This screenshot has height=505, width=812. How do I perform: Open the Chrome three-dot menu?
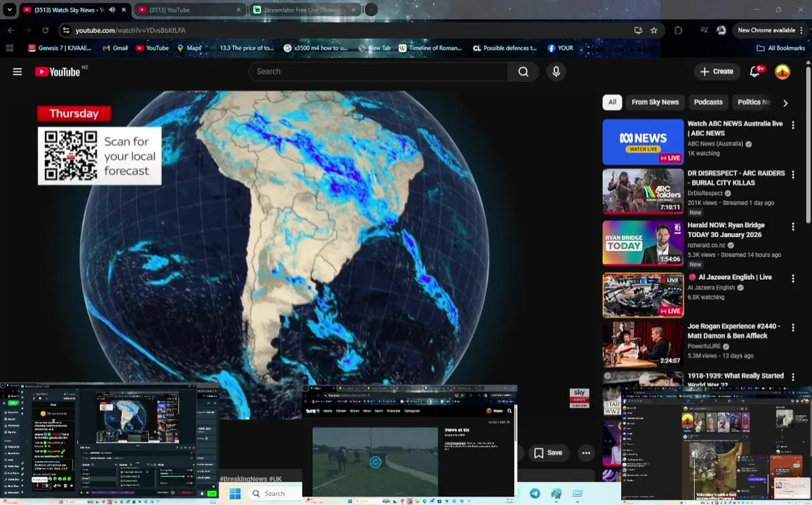click(x=801, y=30)
